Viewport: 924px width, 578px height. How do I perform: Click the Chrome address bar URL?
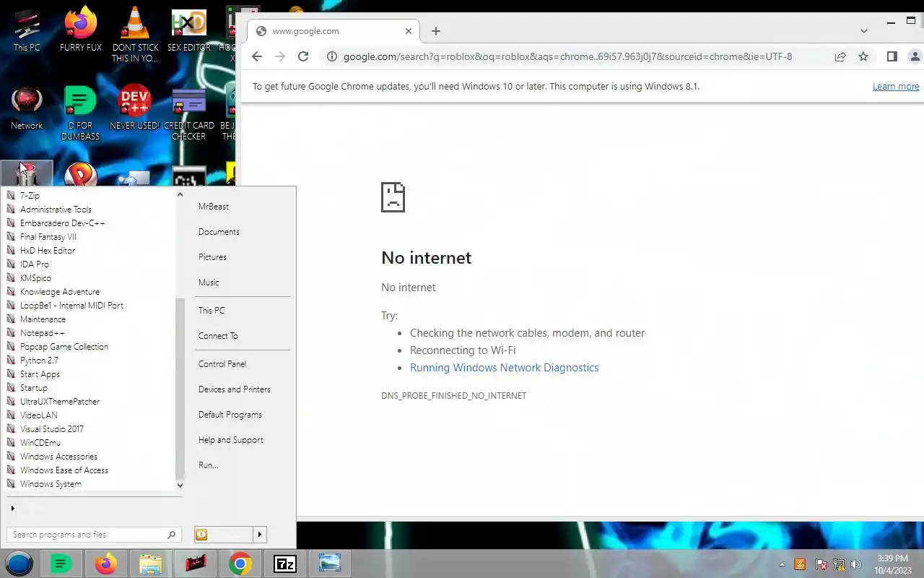[x=567, y=56]
